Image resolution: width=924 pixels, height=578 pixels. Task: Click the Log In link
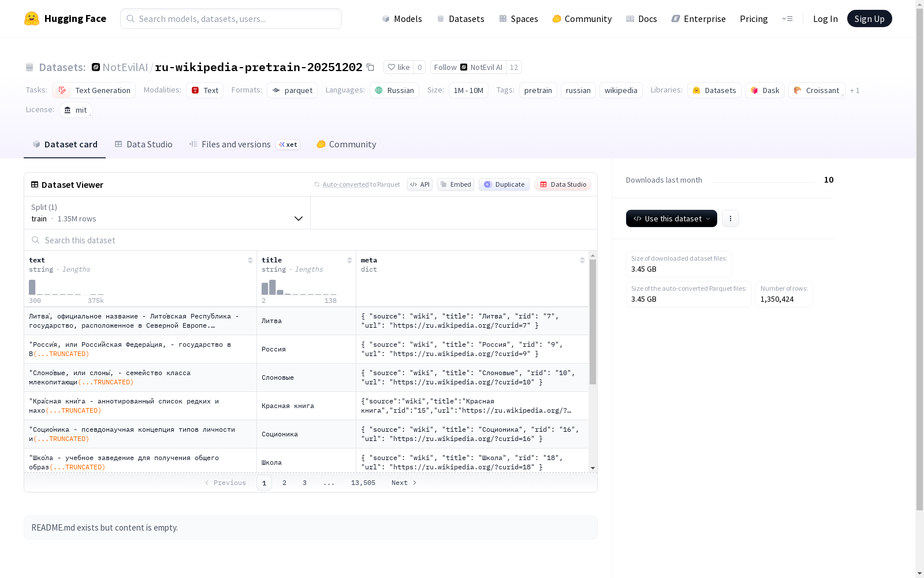825,18
